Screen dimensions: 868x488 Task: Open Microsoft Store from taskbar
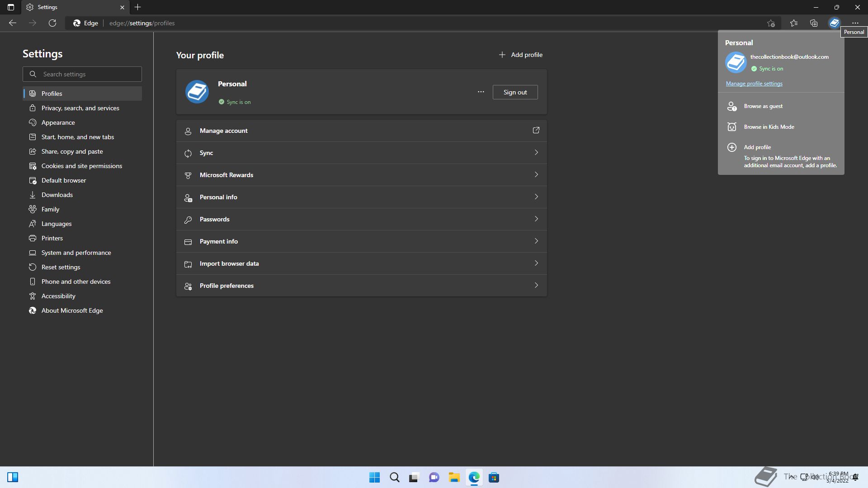tap(494, 478)
